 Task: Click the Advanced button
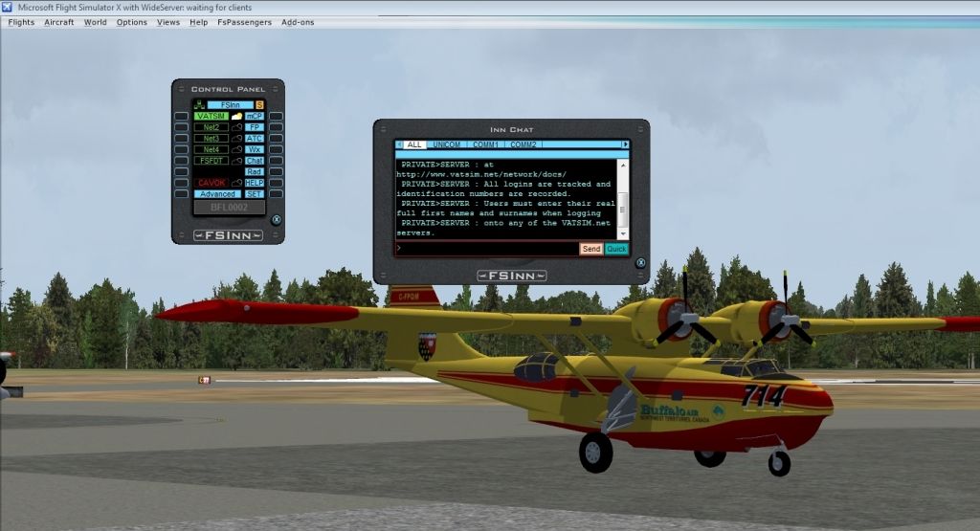pyautogui.click(x=217, y=194)
